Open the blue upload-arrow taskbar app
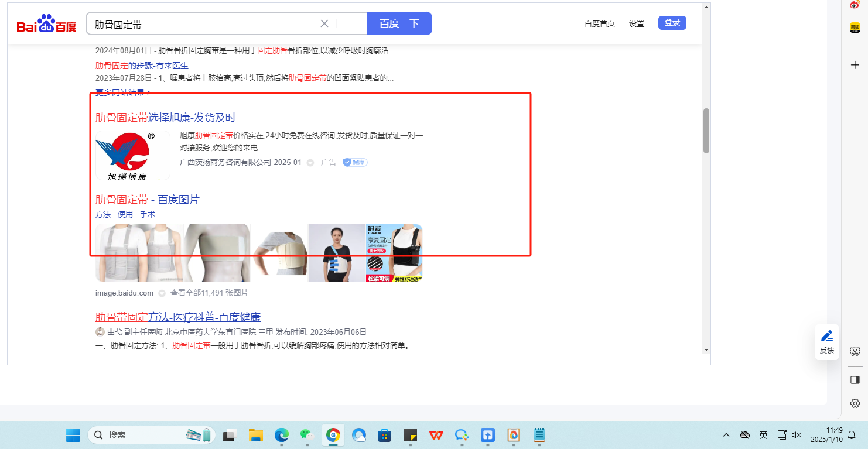Image resolution: width=868 pixels, height=449 pixels. tap(487, 435)
